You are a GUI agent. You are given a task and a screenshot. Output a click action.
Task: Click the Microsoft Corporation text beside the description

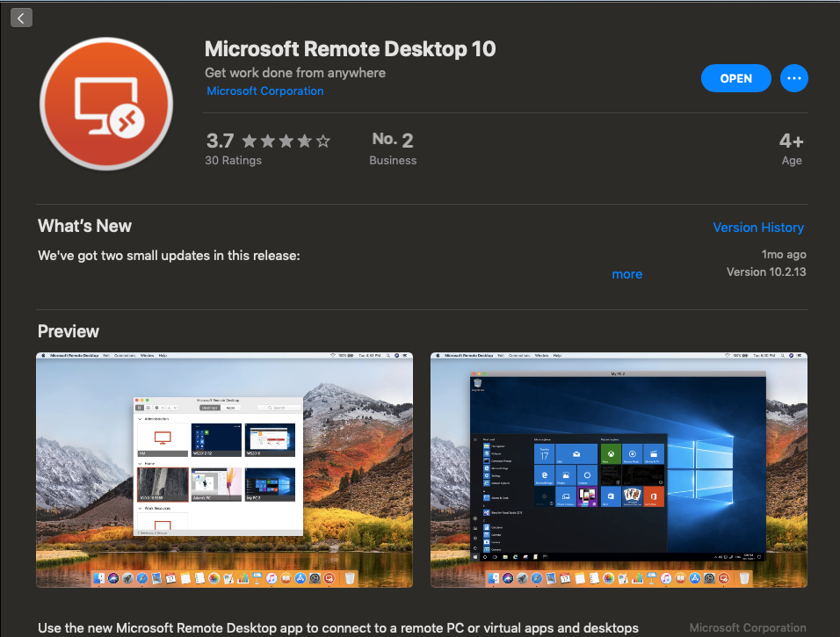748,627
